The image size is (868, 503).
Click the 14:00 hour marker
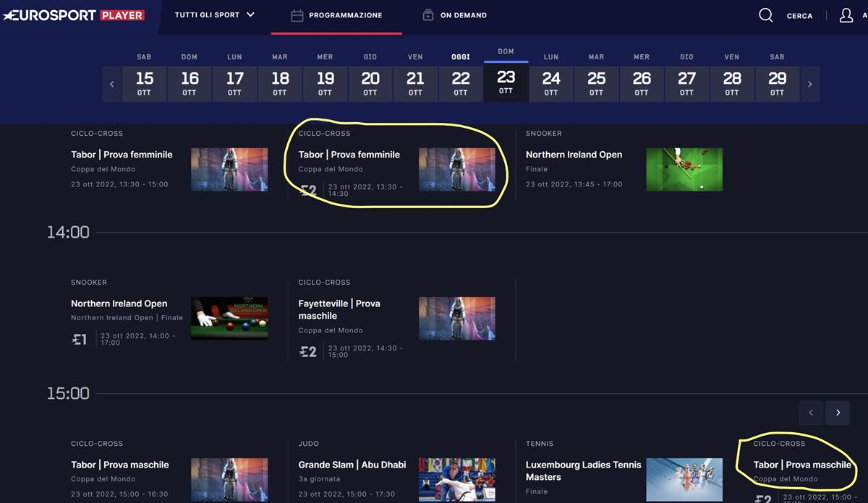pyautogui.click(x=68, y=232)
